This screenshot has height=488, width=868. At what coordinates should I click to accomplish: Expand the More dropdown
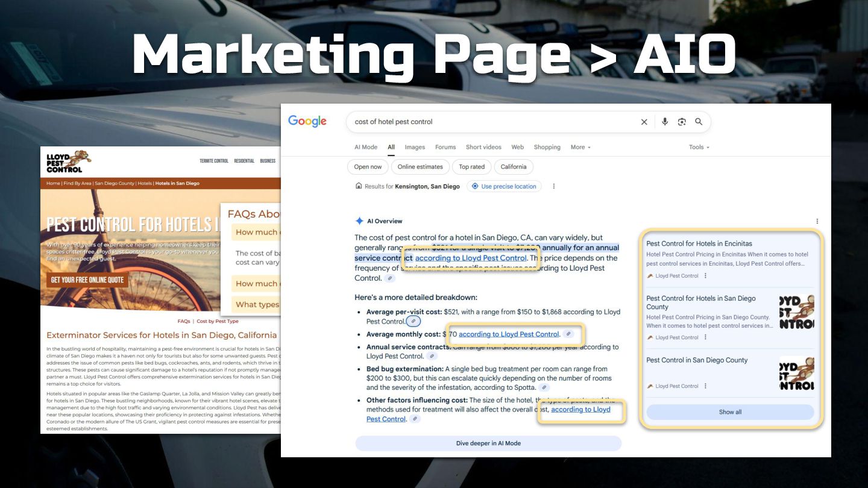[580, 147]
